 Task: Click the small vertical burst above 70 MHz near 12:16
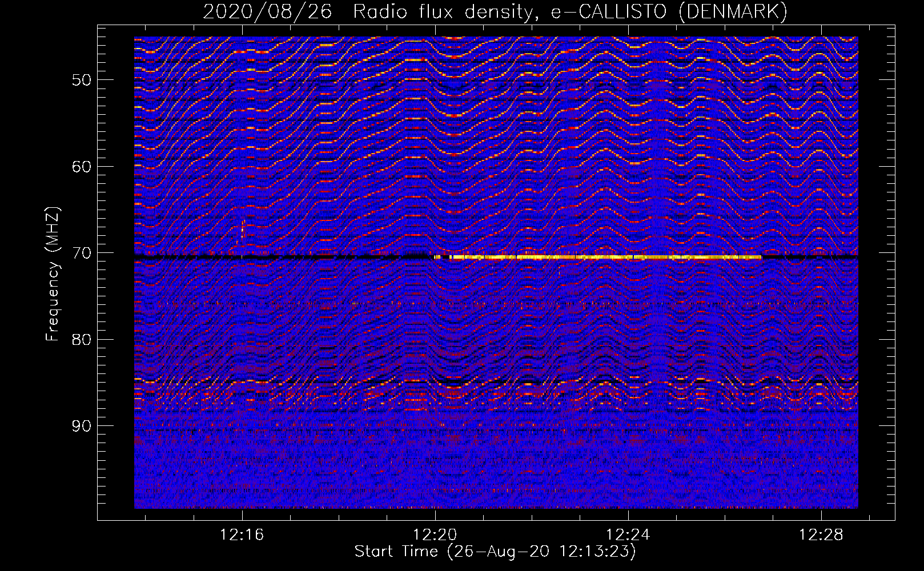click(242, 231)
